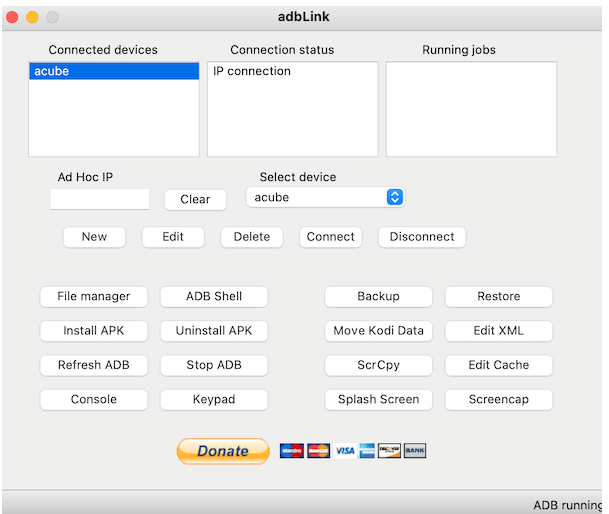Click the New device button
The width and height of the screenshot is (609, 514).
pyautogui.click(x=94, y=237)
